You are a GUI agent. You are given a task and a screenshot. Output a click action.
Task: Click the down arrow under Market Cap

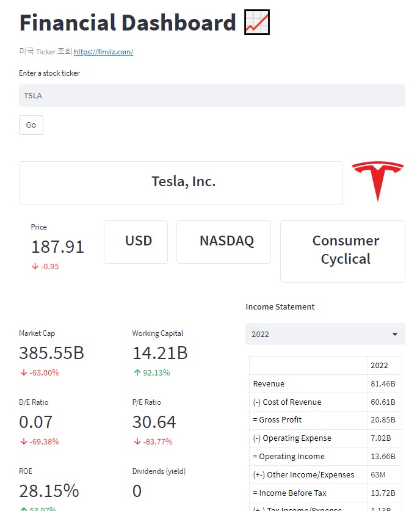point(23,372)
